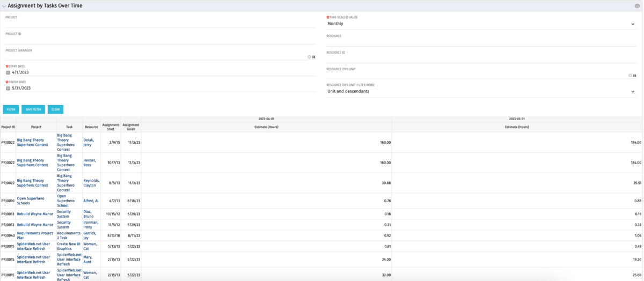Open Rebuild Wayne Manor project in Diaz row

pos(35,214)
